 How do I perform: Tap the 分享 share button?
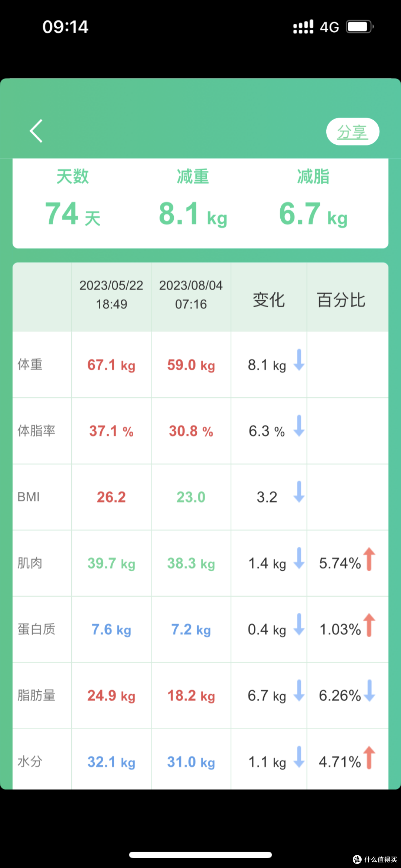(x=353, y=131)
